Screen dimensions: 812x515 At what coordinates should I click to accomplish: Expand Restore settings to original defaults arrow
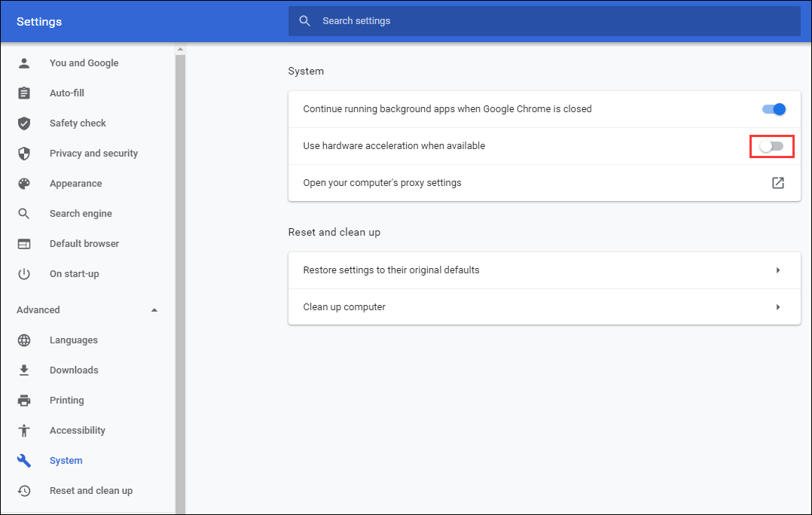[777, 270]
